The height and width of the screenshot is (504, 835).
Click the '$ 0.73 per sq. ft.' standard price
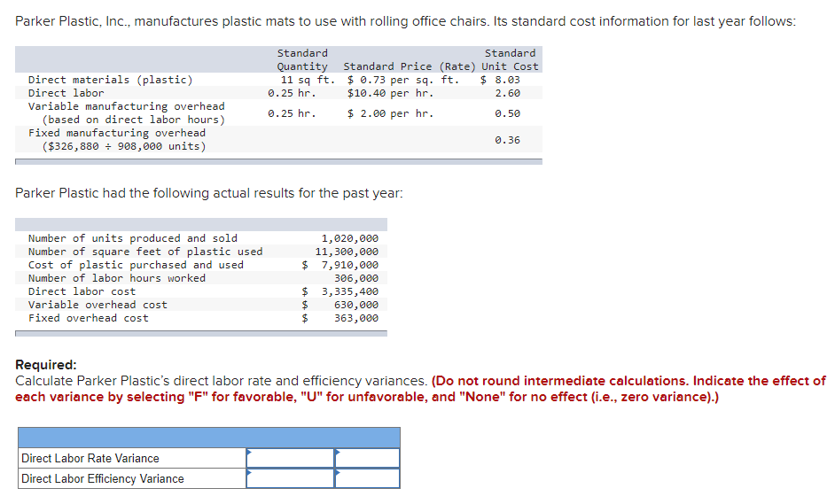403,80
